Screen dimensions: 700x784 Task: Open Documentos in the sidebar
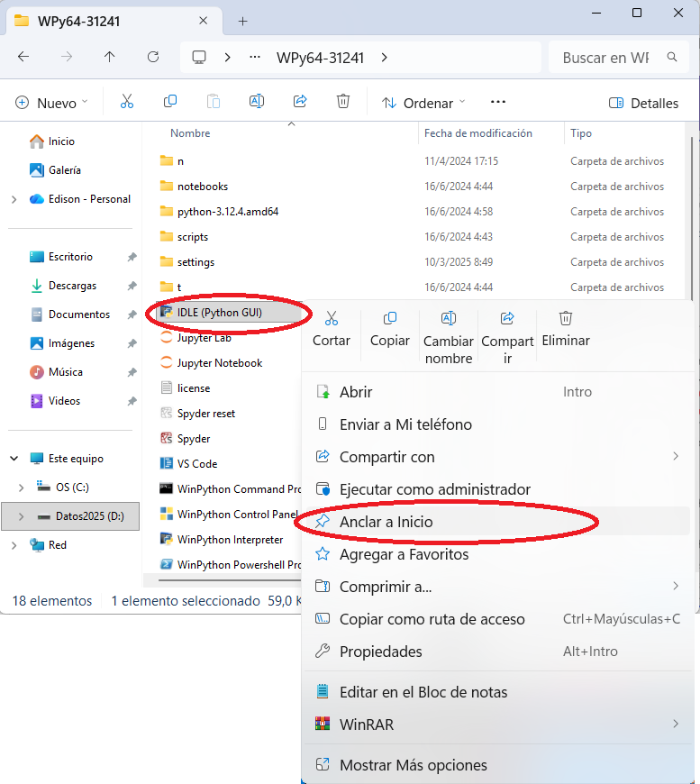[70, 315]
